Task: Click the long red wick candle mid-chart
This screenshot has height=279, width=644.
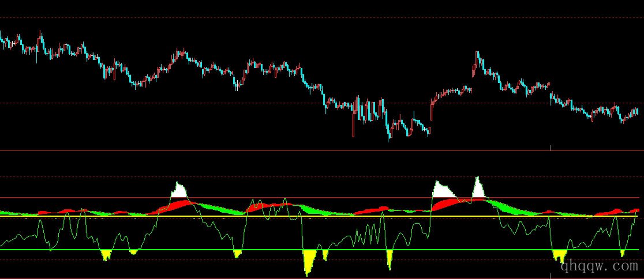Action: pos(353,124)
